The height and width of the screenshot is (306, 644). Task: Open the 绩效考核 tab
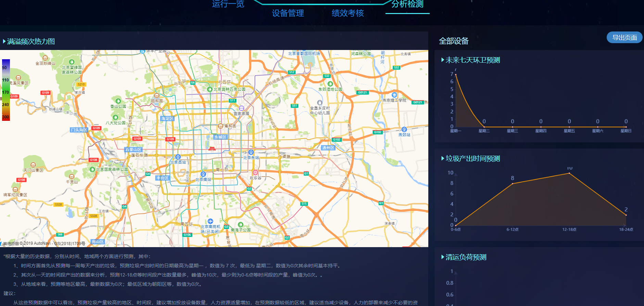348,13
